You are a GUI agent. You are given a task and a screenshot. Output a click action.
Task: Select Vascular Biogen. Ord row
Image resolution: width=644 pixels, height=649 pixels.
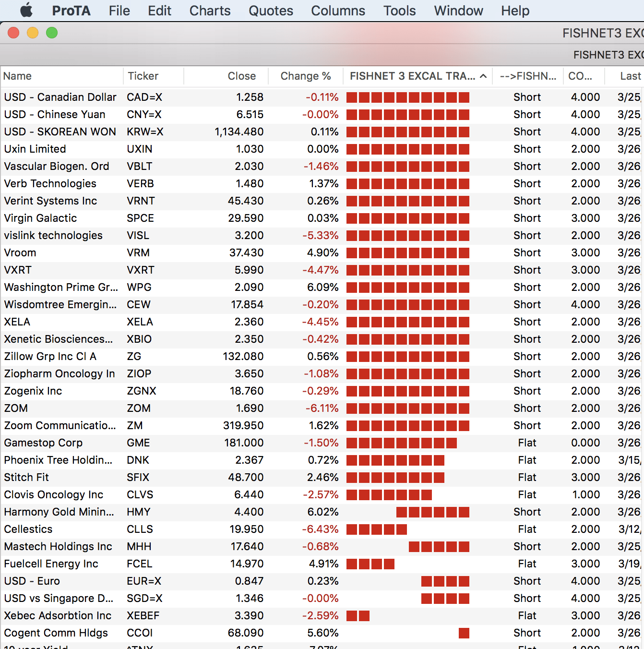pos(322,166)
